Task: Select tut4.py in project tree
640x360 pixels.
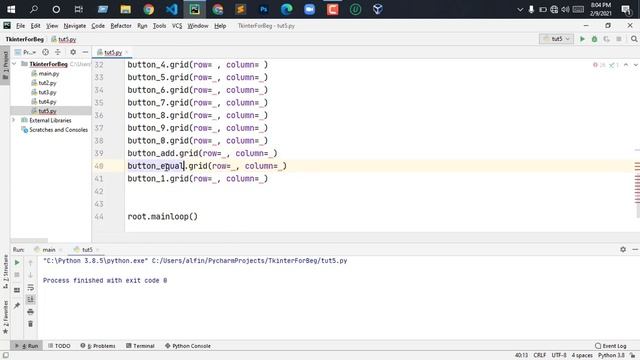Action: [x=47, y=102]
